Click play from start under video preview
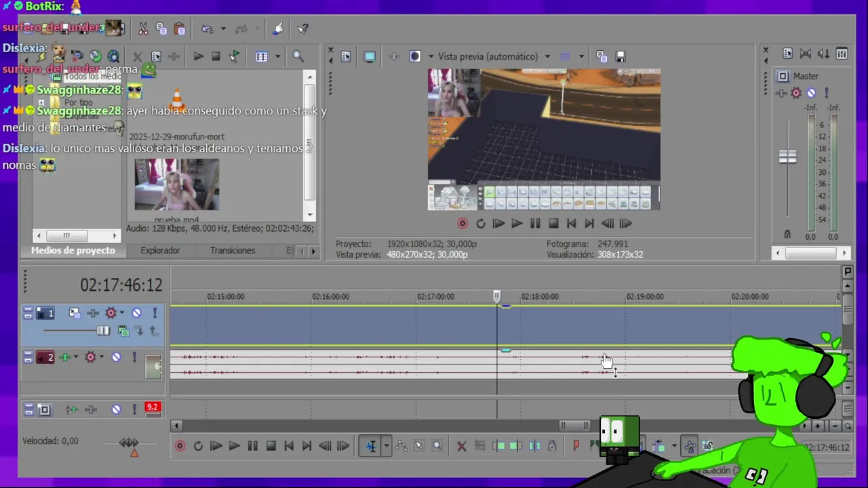 [498, 223]
